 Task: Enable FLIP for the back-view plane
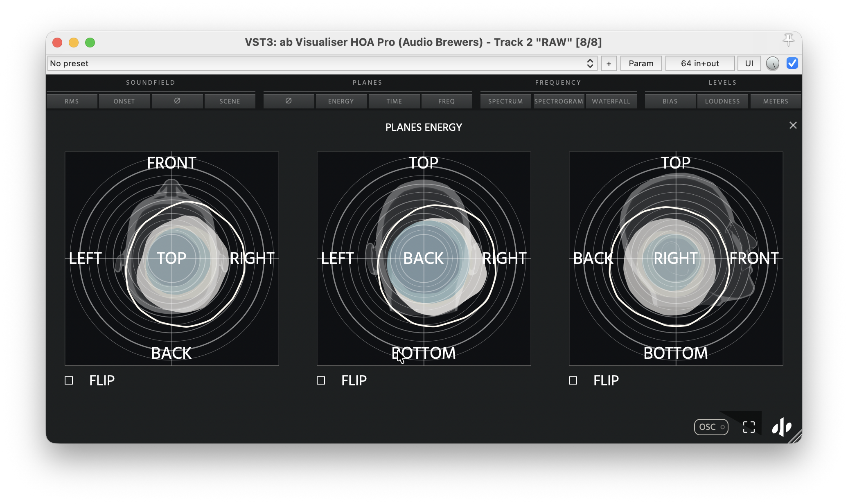321,380
